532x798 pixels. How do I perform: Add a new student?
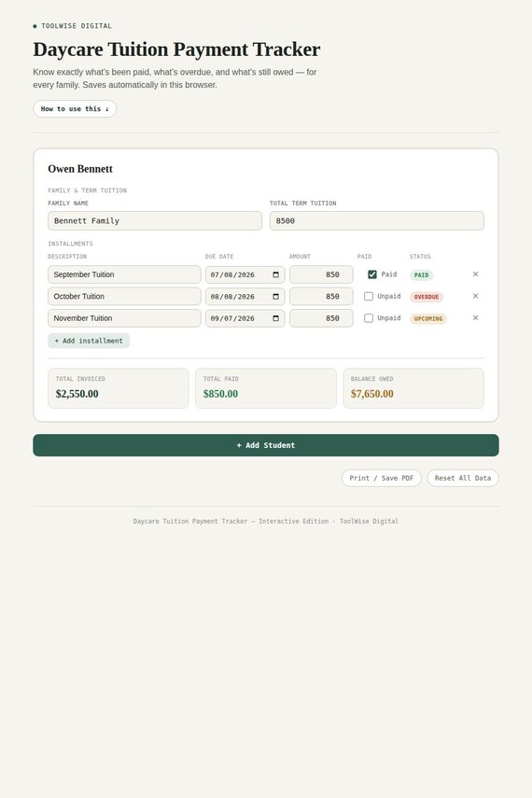[266, 445]
